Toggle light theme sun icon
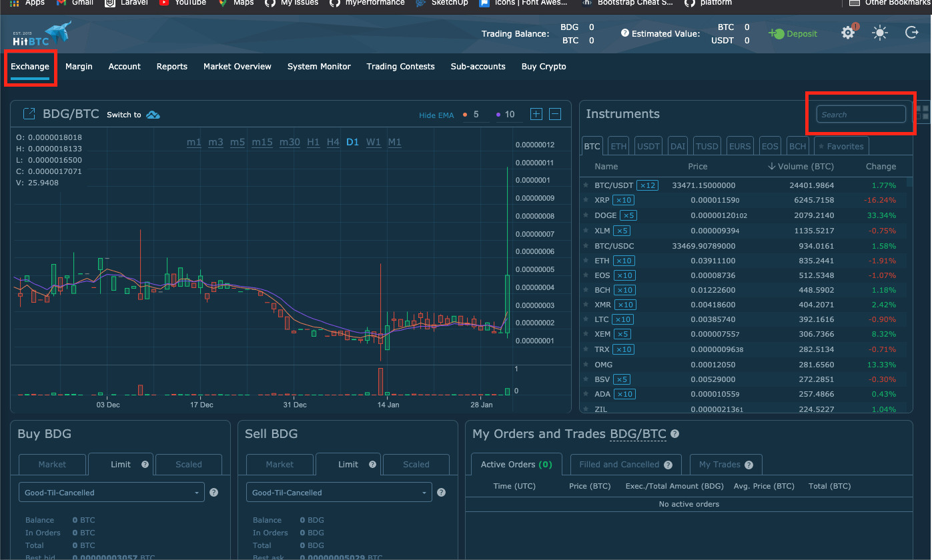This screenshot has height=560, width=932. click(881, 33)
